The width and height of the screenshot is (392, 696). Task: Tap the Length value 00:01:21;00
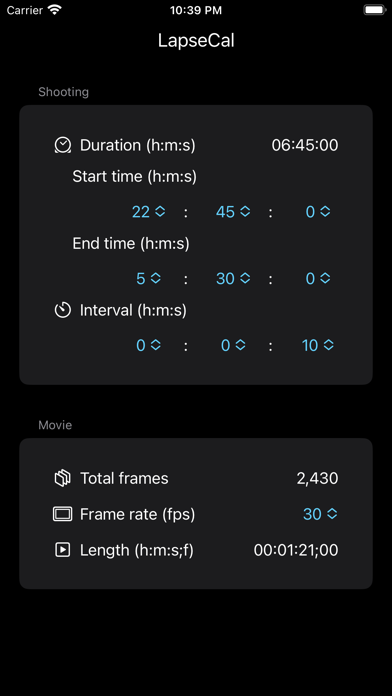pos(296,550)
